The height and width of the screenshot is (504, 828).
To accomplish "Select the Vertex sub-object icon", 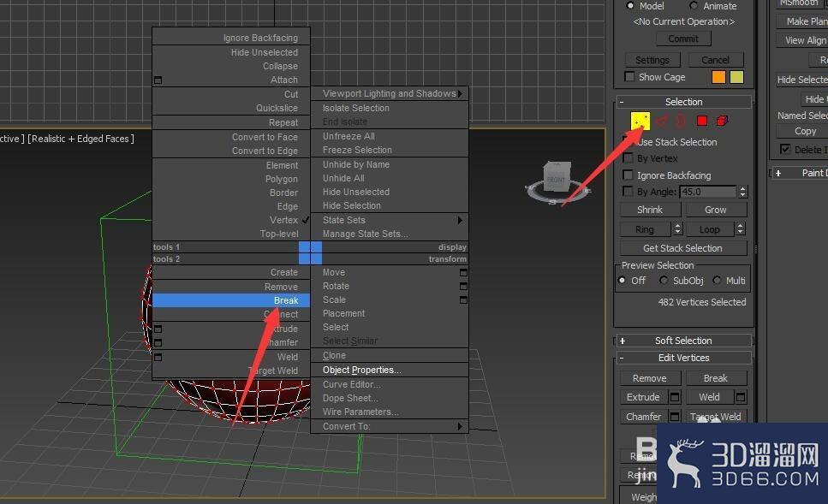I will pos(640,121).
